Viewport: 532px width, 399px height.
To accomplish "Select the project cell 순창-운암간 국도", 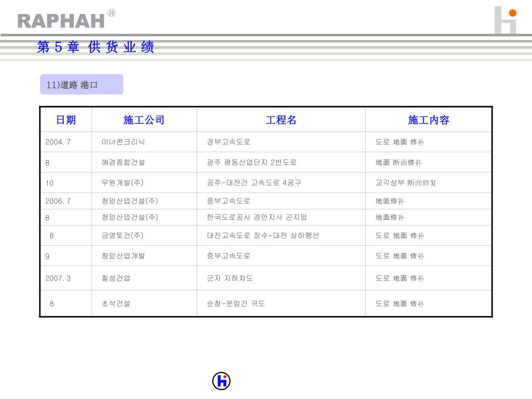I will (x=236, y=303).
